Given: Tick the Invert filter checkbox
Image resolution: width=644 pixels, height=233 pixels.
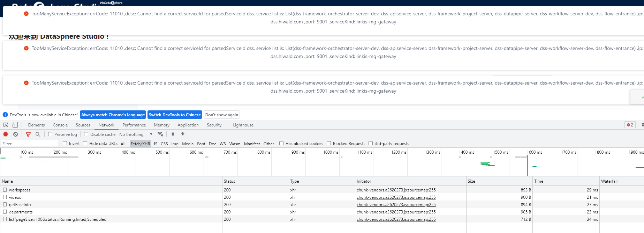Looking at the screenshot, I should tap(65, 143).
